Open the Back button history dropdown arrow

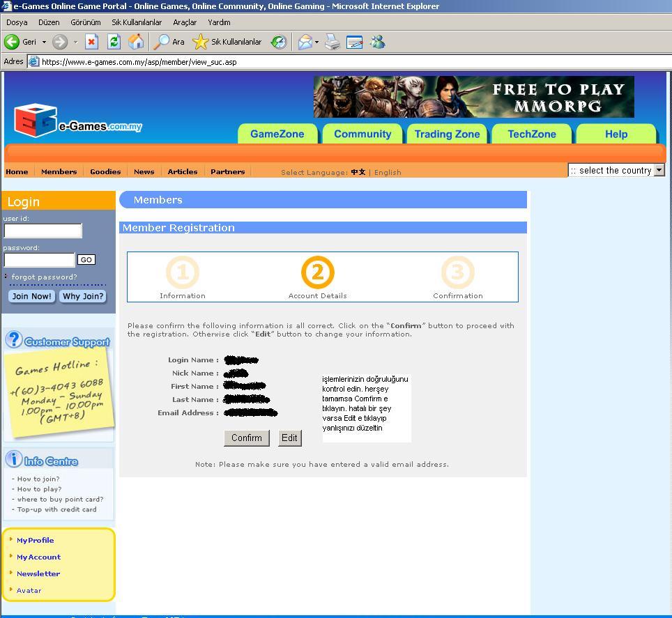coord(44,42)
